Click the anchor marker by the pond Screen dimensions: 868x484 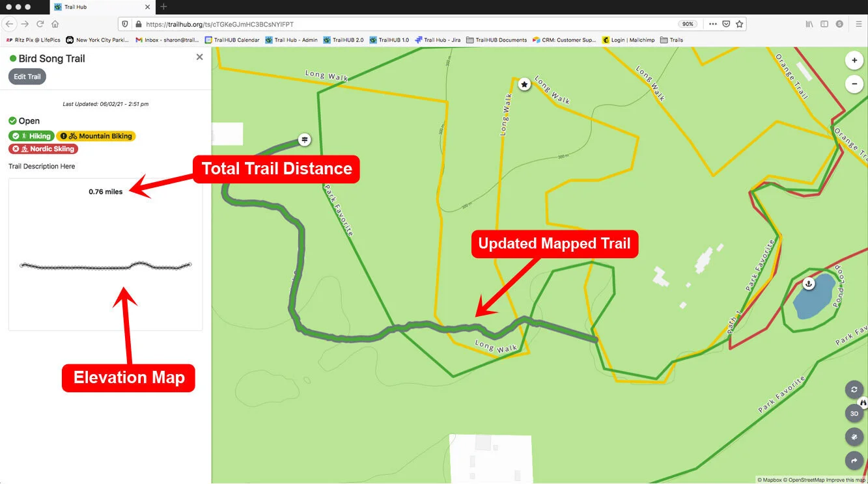pos(808,284)
